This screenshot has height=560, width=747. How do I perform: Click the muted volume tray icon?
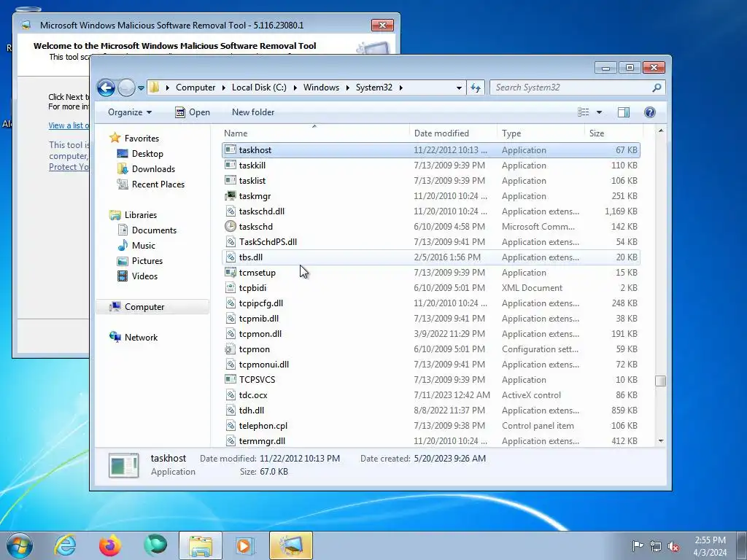coord(674,547)
